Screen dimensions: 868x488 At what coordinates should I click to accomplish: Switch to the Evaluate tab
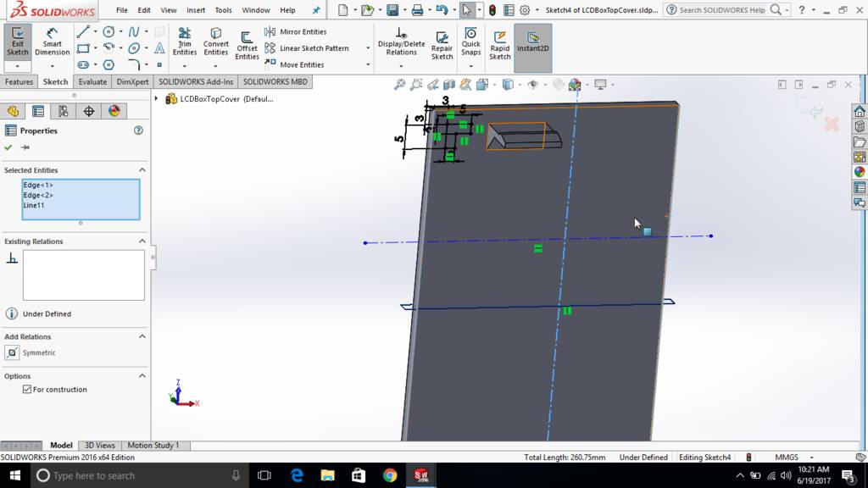click(x=92, y=82)
